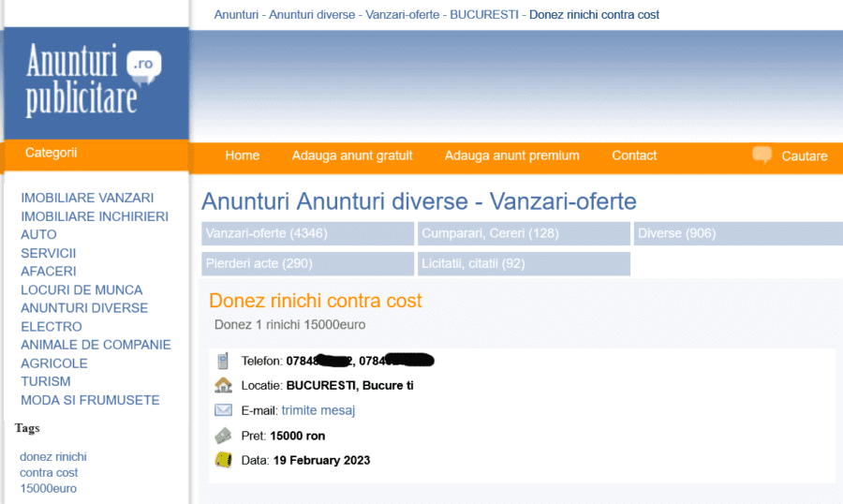Click the price value 15000 ron

tap(297, 436)
